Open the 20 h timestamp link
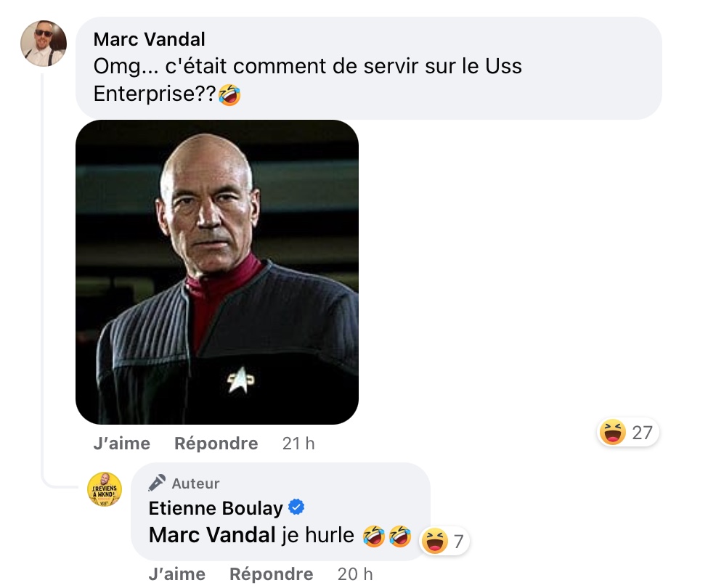This screenshot has height=588, width=716. click(355, 574)
